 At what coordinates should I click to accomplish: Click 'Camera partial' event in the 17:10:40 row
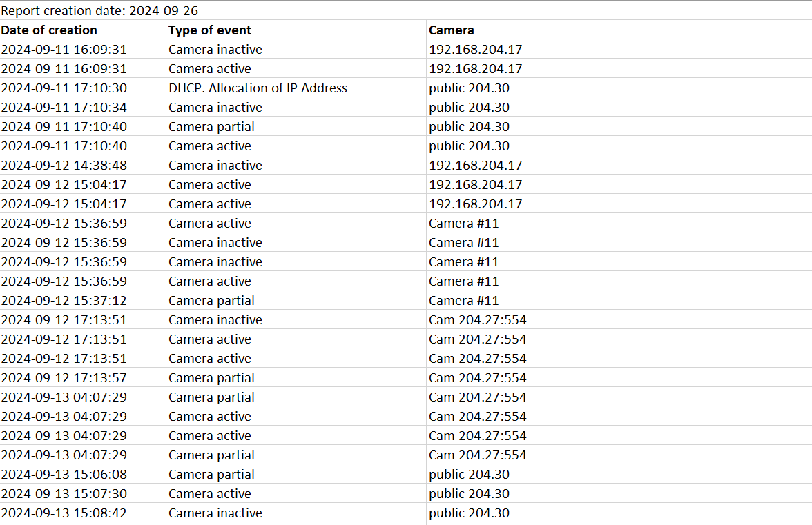tap(211, 127)
